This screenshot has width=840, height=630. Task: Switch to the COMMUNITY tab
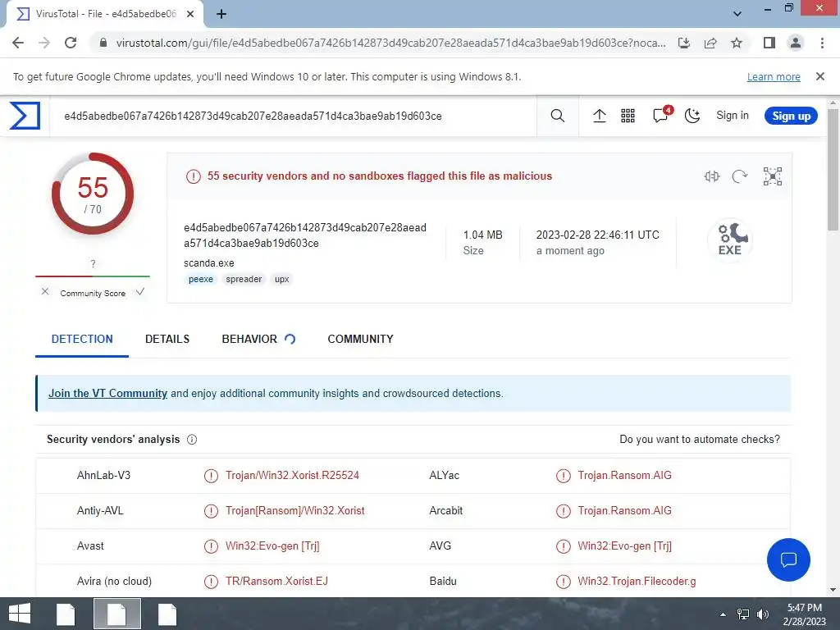(361, 339)
